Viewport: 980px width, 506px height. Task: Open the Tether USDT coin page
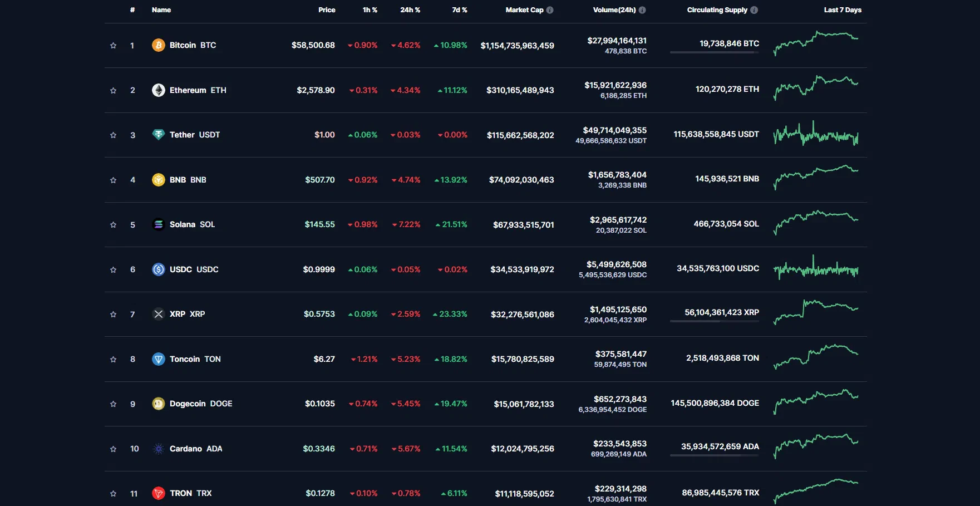click(195, 135)
